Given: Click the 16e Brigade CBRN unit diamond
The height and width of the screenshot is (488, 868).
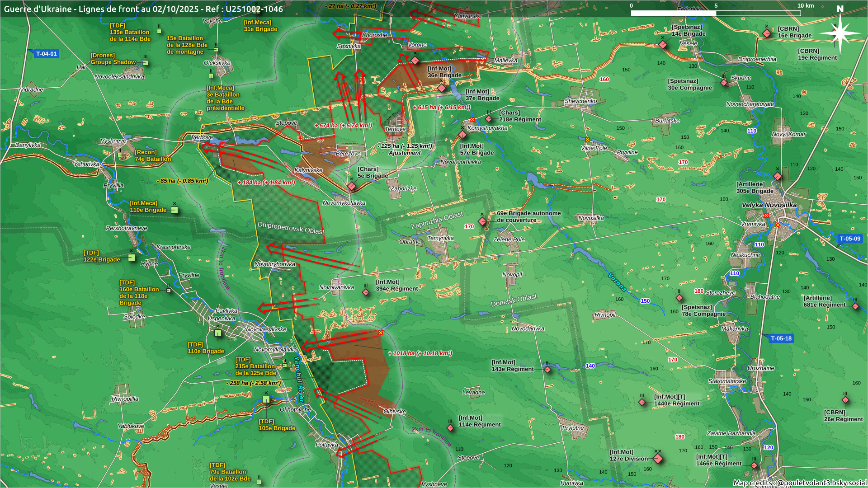Looking at the screenshot, I should pos(767,33).
